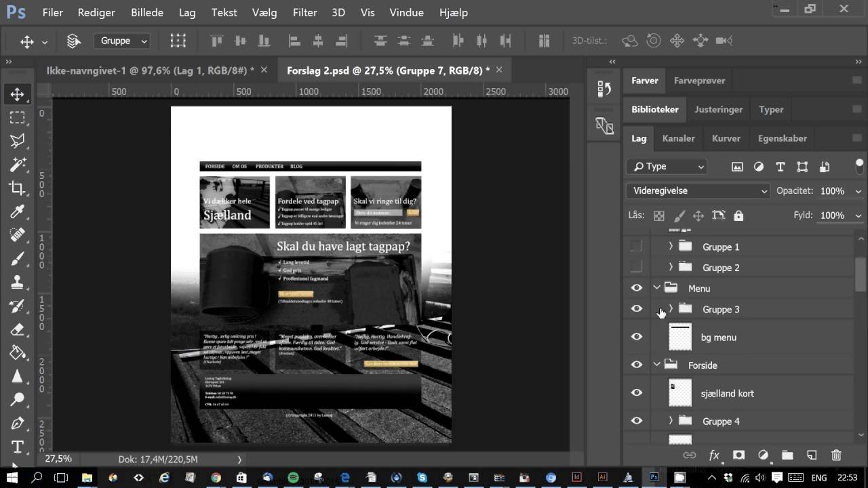Select the Eyedropper tool
Image resolution: width=868 pixels, height=488 pixels.
tap(18, 211)
